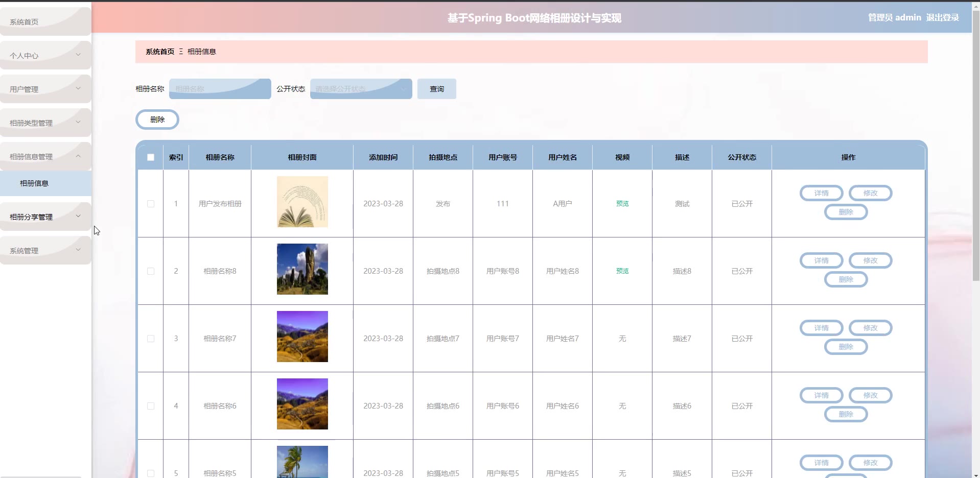Expand 相册分享管理 section
Viewport: 980px width, 478px height.
(45, 217)
